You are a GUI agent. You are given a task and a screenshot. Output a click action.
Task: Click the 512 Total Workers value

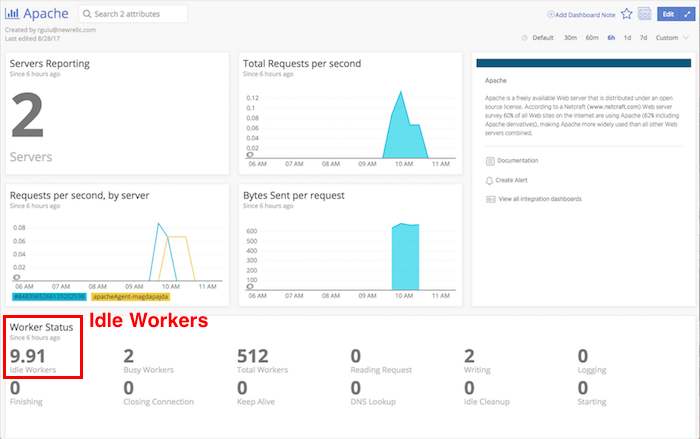253,356
